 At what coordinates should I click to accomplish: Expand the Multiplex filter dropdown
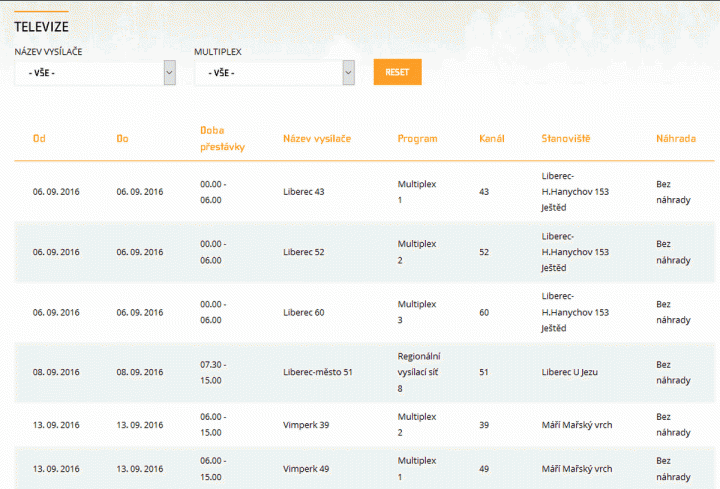pyautogui.click(x=274, y=73)
